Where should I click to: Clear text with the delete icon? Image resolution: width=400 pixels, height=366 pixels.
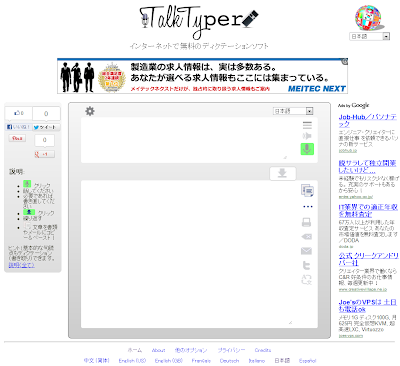[x=306, y=237]
